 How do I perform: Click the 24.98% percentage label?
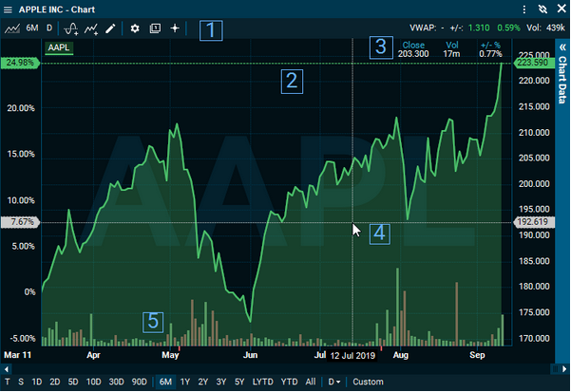pyautogui.click(x=20, y=63)
